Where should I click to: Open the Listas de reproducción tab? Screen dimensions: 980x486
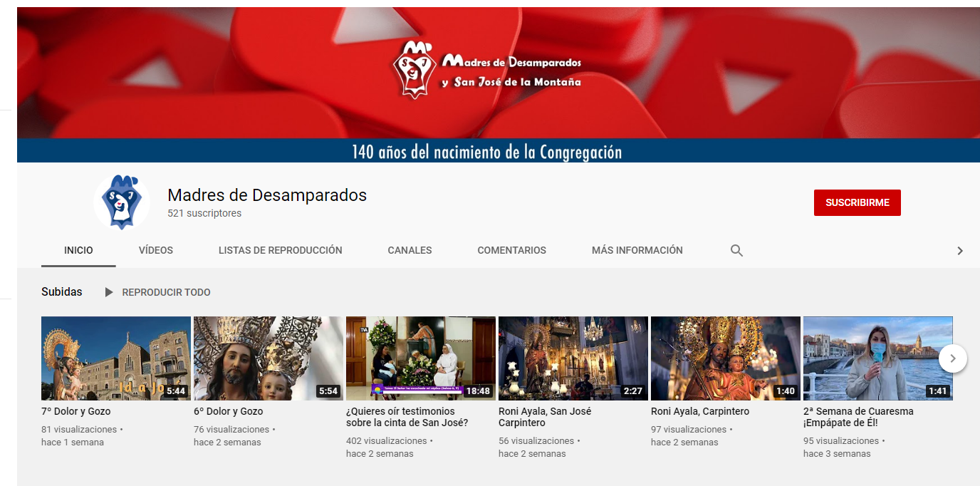pyautogui.click(x=281, y=250)
